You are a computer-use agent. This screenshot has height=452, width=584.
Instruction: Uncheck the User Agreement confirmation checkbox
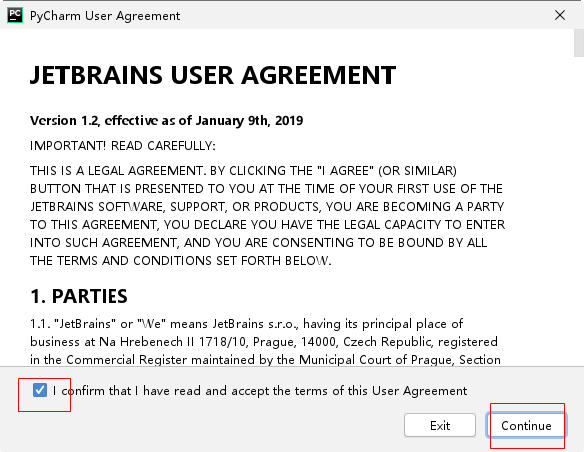[40, 390]
